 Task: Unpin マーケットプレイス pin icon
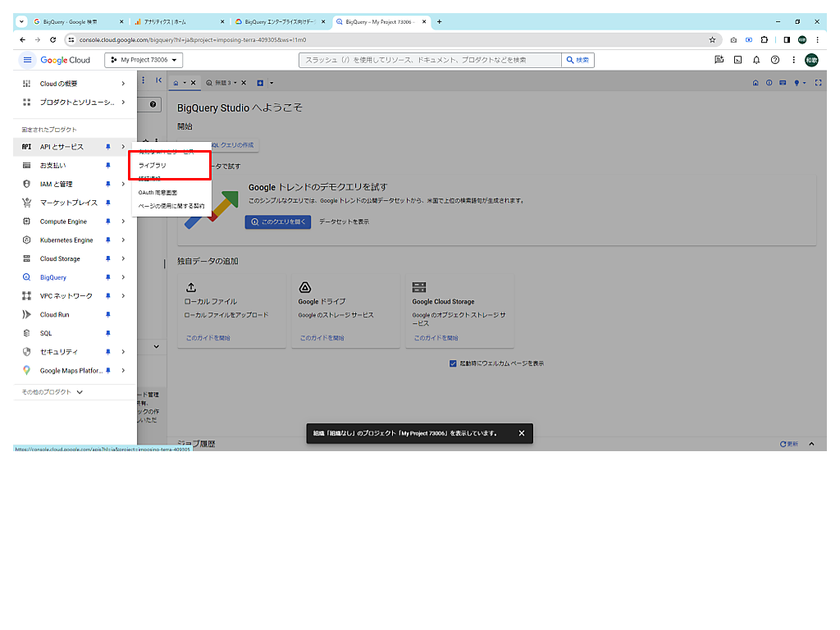click(107, 203)
